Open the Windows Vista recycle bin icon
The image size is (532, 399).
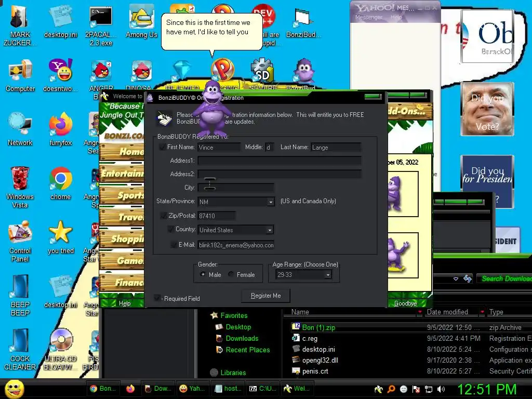point(20,187)
